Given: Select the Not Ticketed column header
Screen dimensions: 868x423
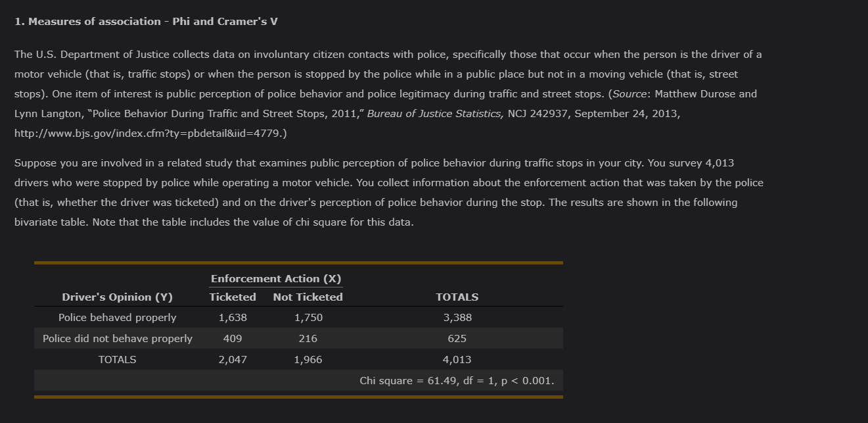Looking at the screenshot, I should 308,297.
